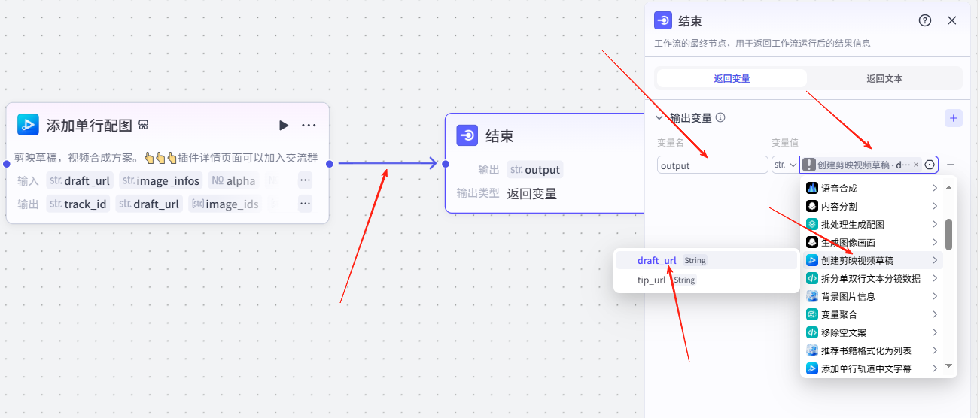Click the 添加单行配图 plugin node icon
Image resolution: width=980 pixels, height=418 pixels.
28,125
